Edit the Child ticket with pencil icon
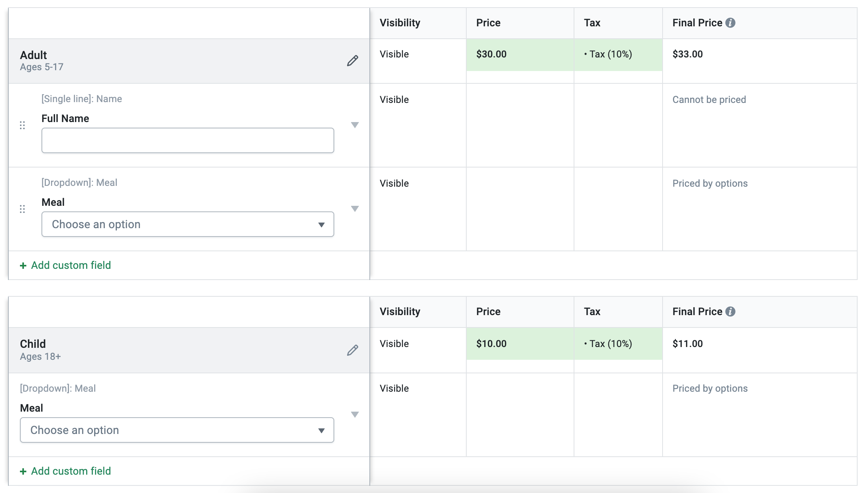 352,350
